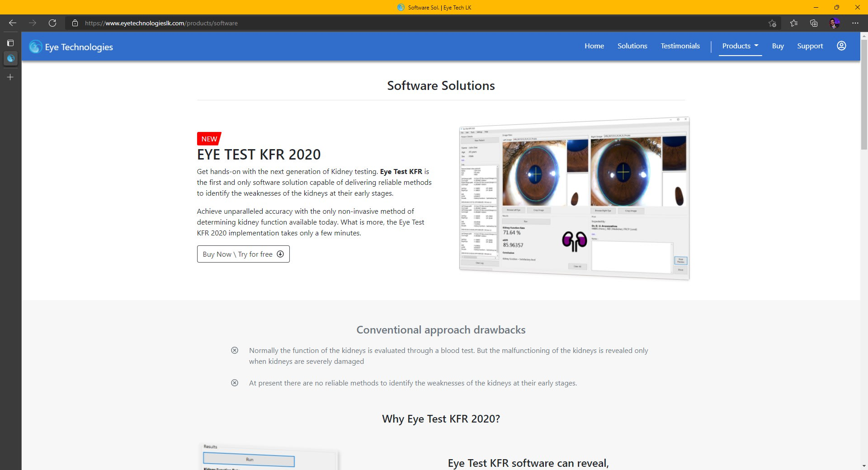Click Conventional approach drawbacks heading

tap(441, 330)
